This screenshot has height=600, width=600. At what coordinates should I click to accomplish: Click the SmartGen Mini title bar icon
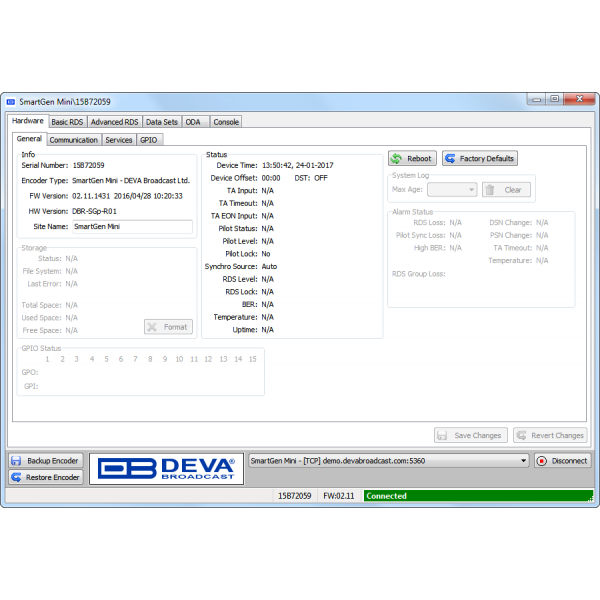point(11,102)
